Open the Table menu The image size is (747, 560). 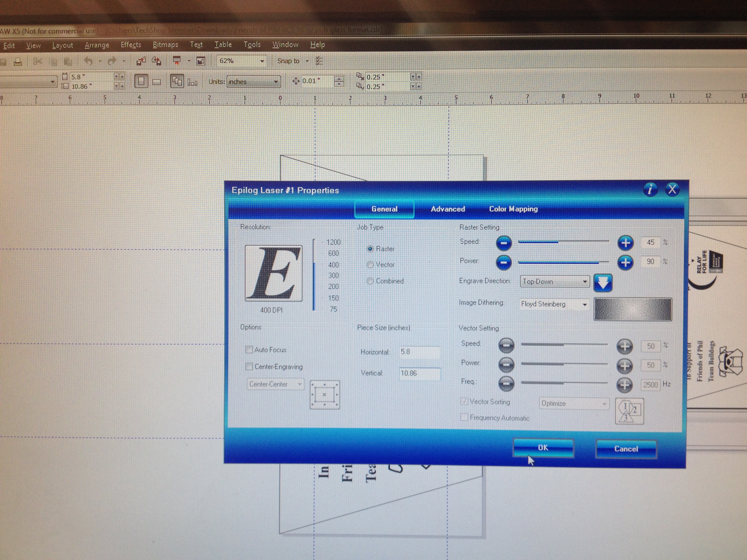pos(223,45)
